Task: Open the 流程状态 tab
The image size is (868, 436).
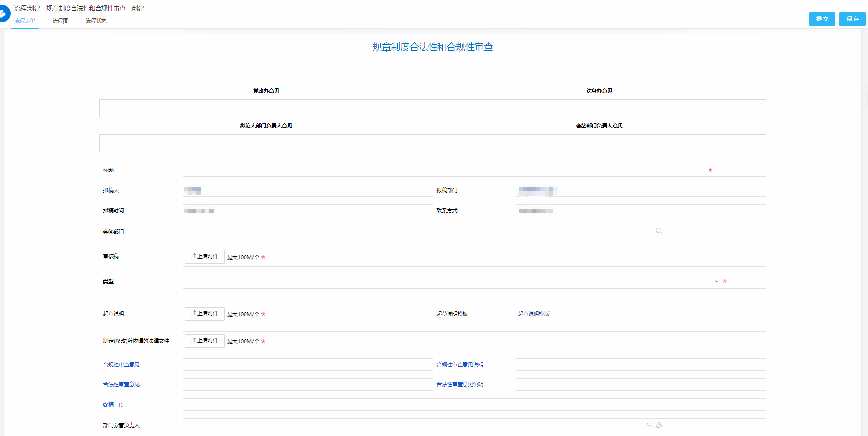Action: pos(96,21)
